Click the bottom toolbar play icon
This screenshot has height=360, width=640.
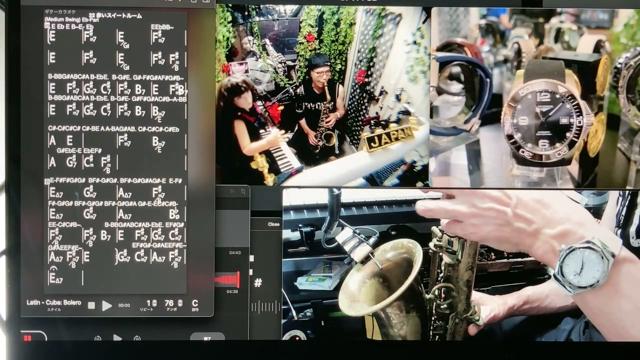pyautogui.click(x=117, y=338)
